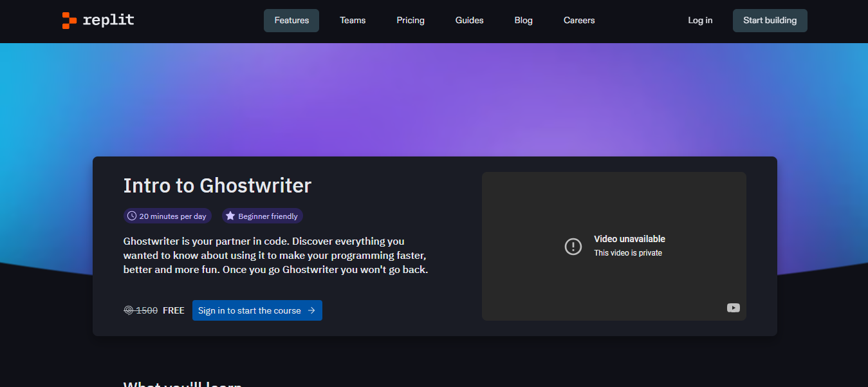
Task: Click the Beginner friendly badge text
Action: [x=268, y=216]
